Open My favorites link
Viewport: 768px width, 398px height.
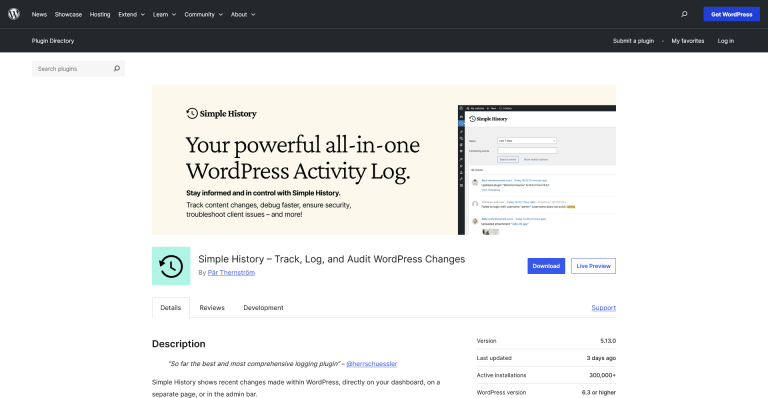[x=688, y=41]
